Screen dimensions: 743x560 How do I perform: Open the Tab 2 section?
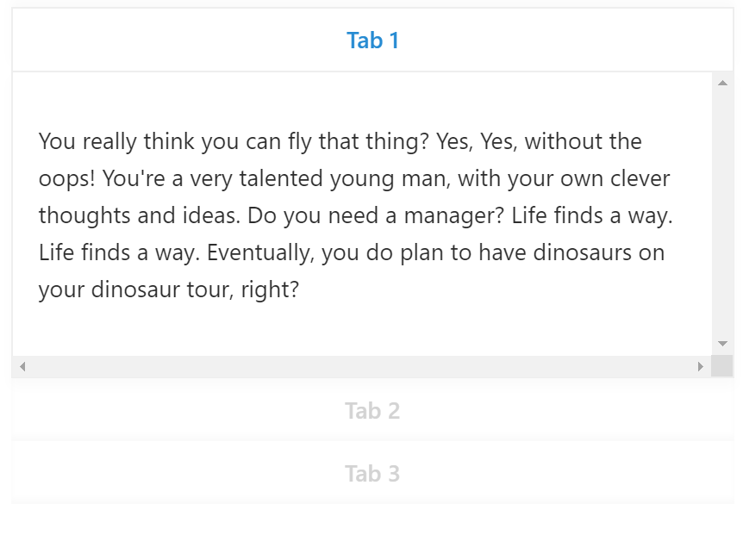pyautogui.click(x=372, y=411)
